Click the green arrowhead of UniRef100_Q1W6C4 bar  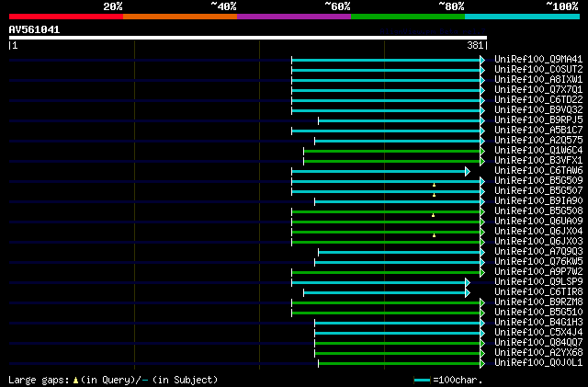pos(482,152)
